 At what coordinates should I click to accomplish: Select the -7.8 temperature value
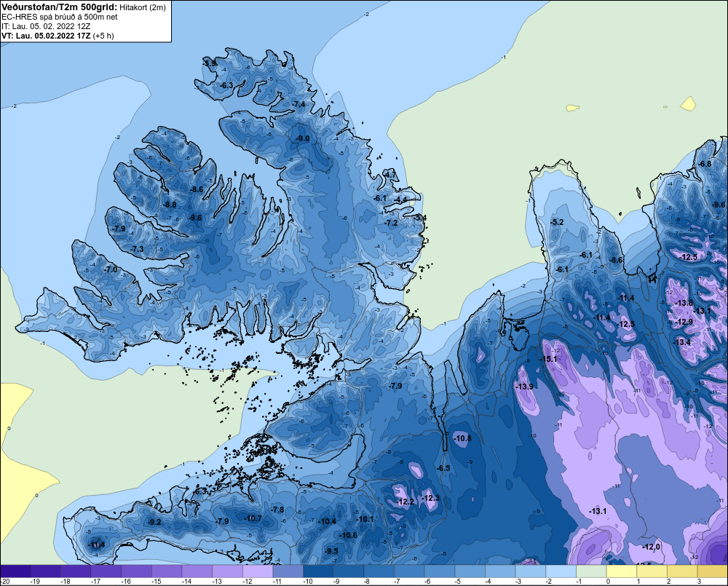click(x=277, y=510)
